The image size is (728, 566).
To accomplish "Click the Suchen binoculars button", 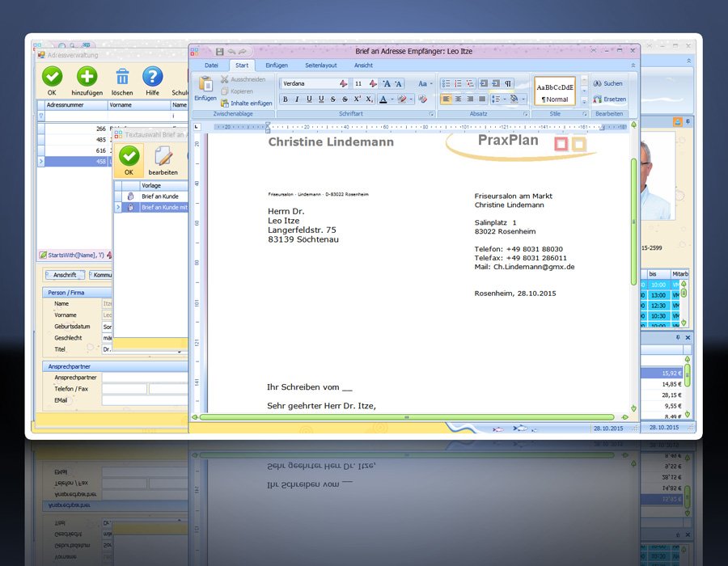I will pyautogui.click(x=607, y=83).
